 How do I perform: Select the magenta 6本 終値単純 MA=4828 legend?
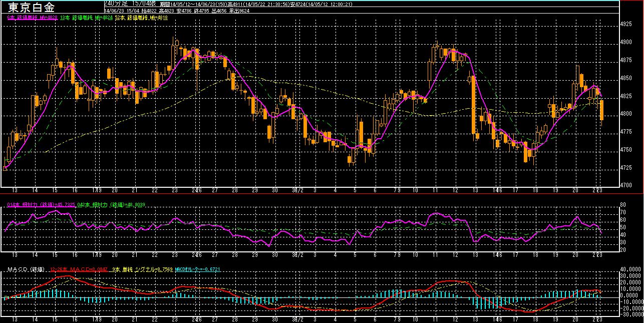[33, 18]
